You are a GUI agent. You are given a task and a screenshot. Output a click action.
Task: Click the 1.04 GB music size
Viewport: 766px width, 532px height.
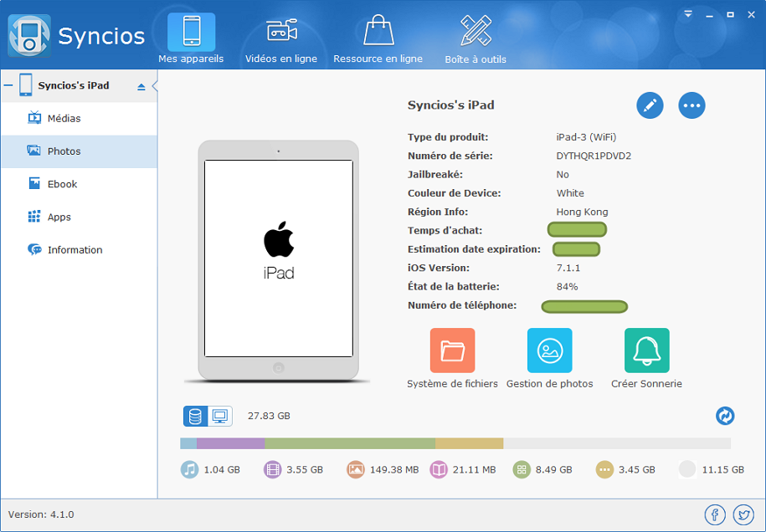click(222, 469)
